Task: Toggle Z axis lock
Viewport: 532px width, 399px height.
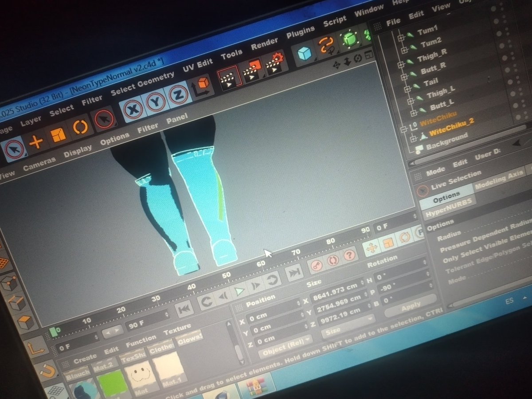Action: [178, 94]
